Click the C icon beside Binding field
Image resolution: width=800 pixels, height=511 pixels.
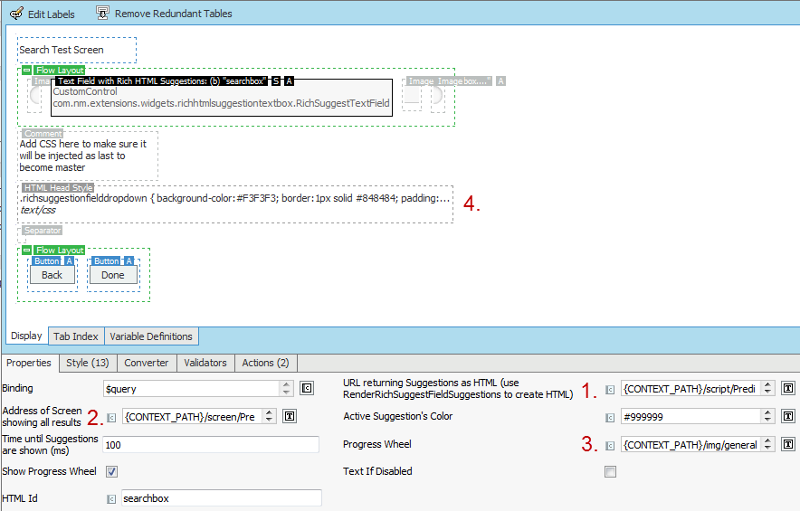(x=307, y=388)
